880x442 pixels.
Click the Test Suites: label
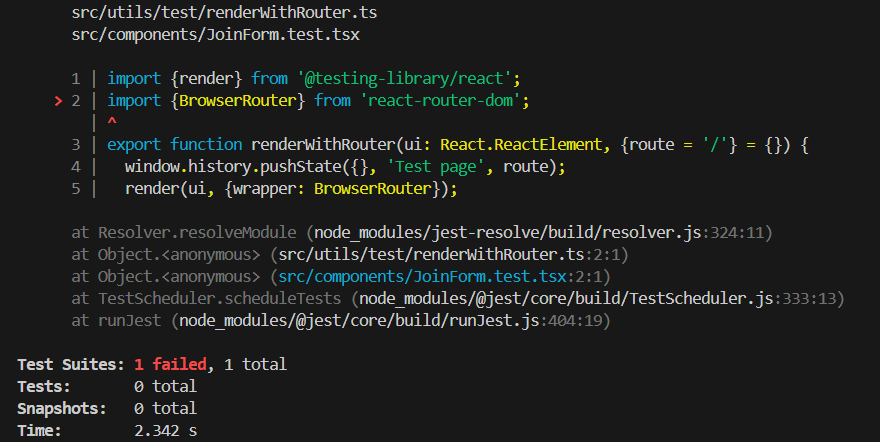71,365
